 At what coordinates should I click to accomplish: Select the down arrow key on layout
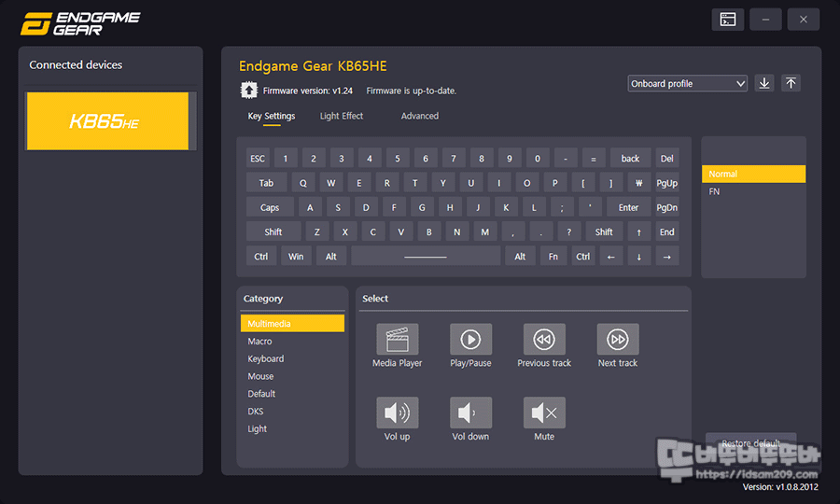point(638,257)
